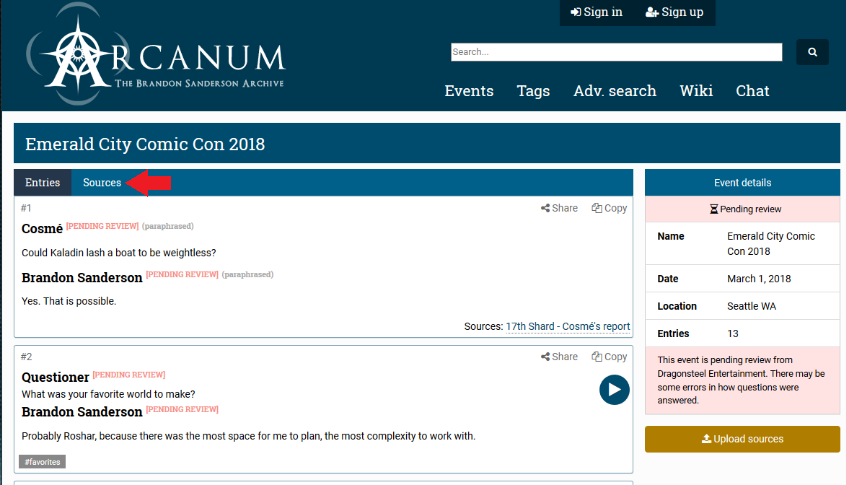Copy entry #2 text

tap(609, 357)
